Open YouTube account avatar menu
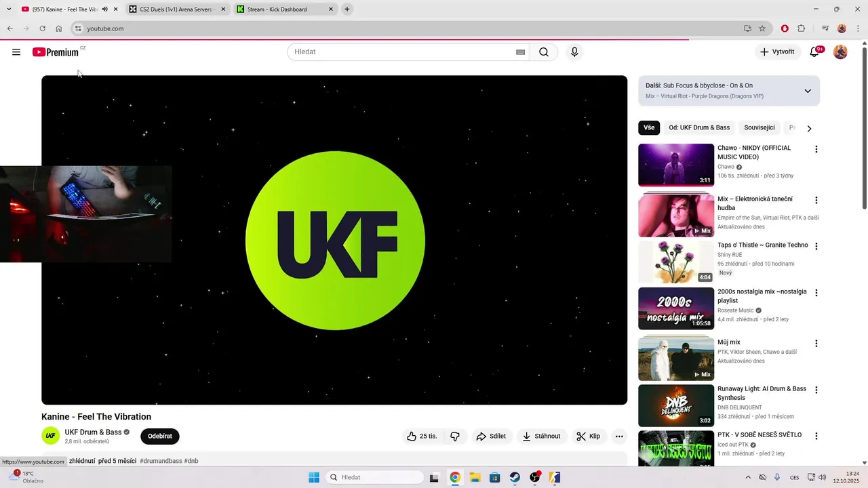This screenshot has height=488, width=868. coord(840,52)
